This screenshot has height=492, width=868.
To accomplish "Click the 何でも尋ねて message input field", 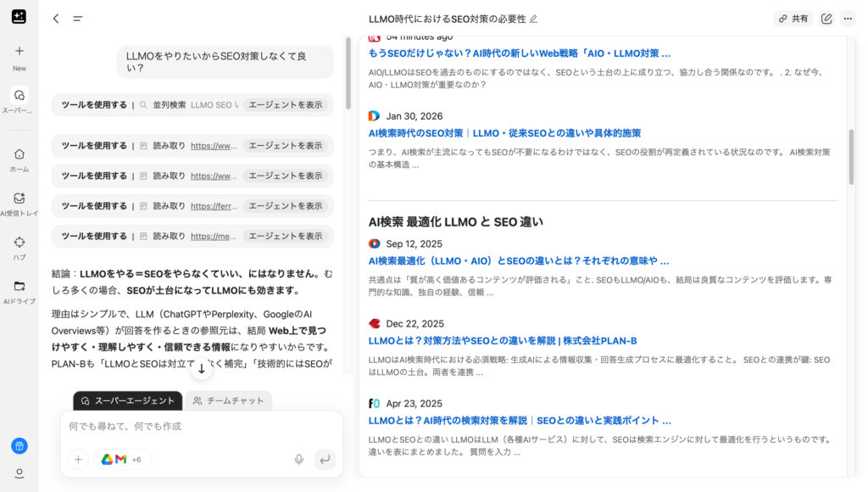I will [201, 426].
